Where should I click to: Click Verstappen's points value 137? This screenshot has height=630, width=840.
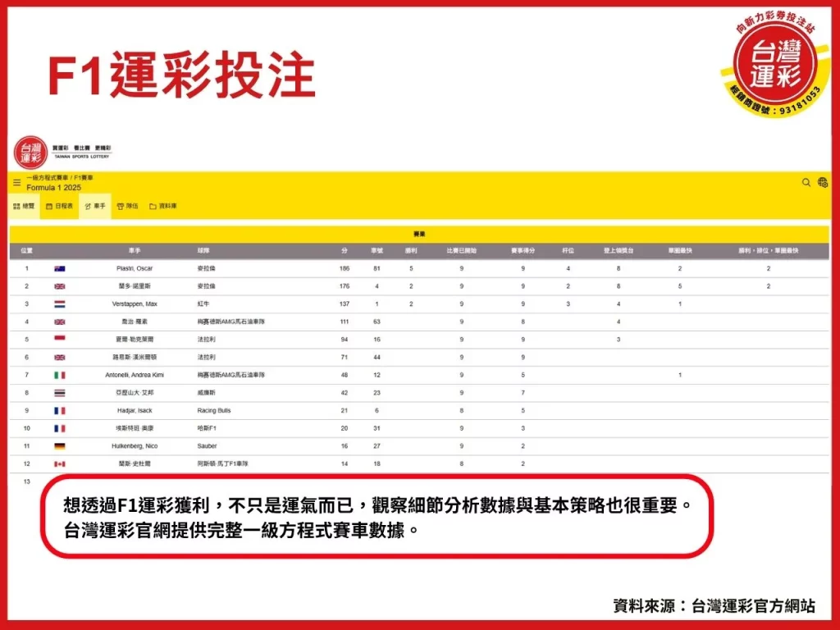point(345,304)
